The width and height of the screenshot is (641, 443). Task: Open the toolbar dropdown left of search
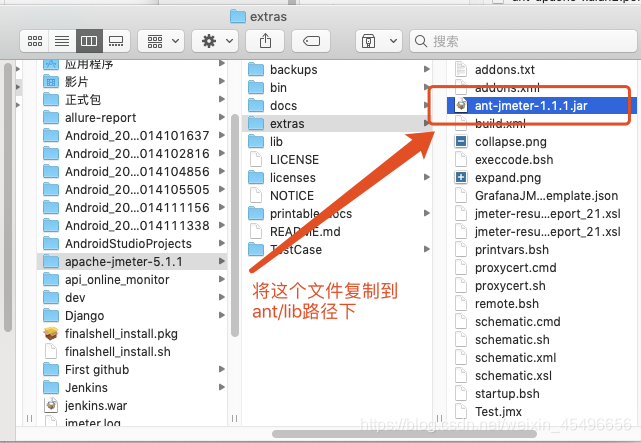[379, 41]
